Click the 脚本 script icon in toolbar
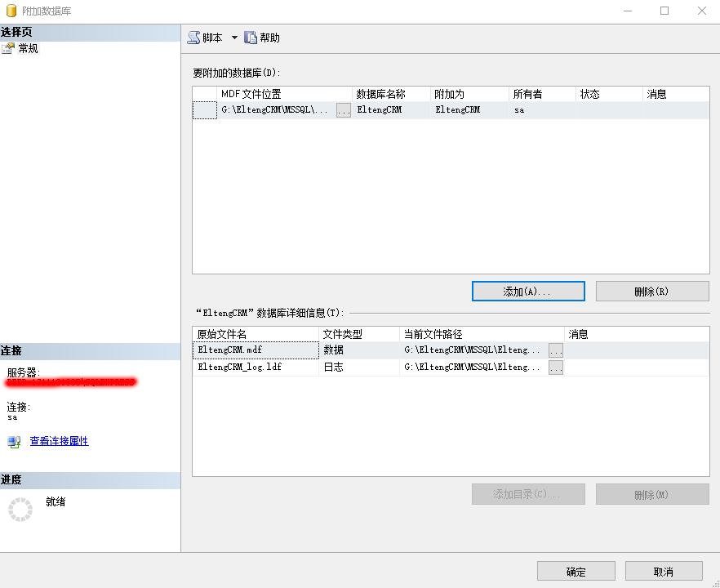 (193, 38)
